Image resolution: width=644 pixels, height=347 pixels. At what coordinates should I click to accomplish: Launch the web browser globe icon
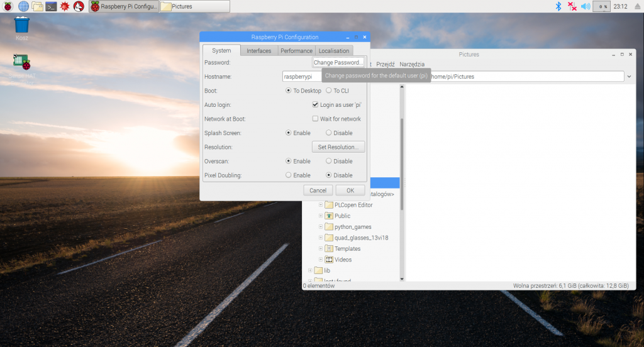point(23,6)
